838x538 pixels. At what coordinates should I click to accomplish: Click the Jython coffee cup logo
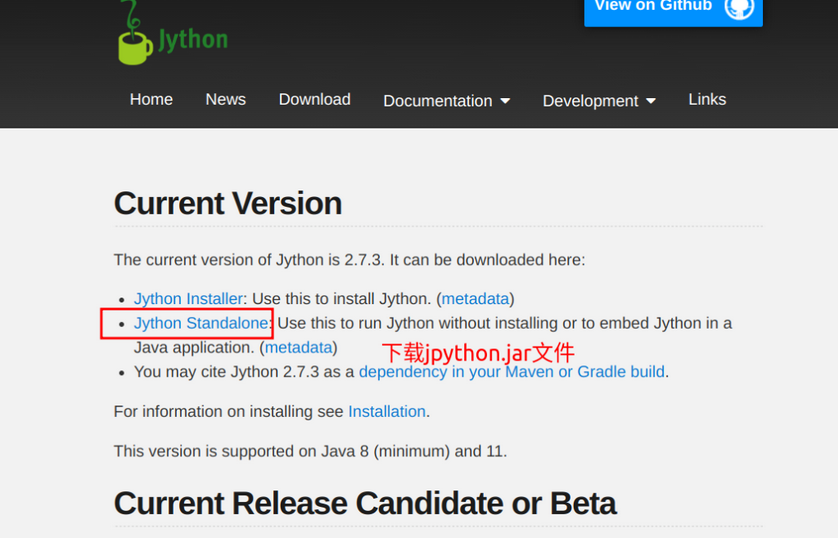click(x=135, y=33)
